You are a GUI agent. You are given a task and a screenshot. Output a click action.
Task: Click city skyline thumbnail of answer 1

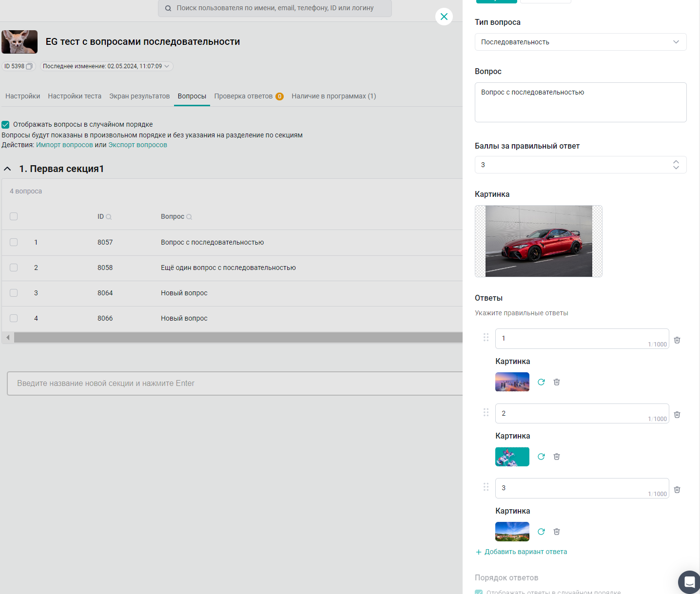(x=512, y=382)
